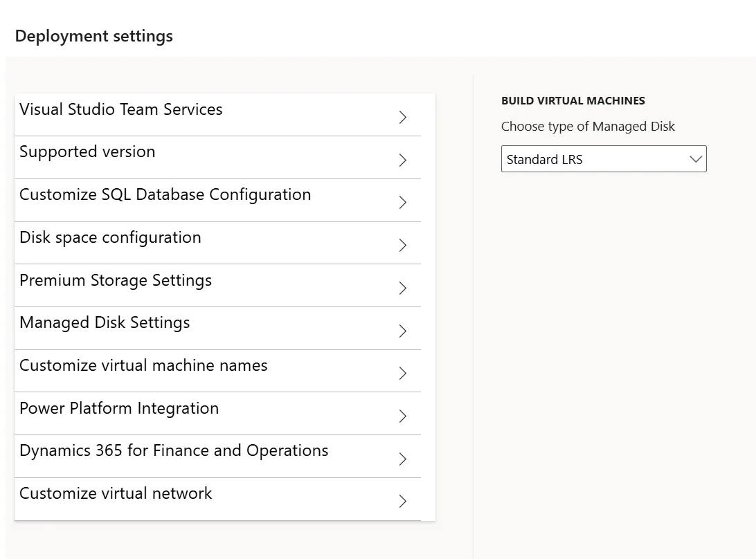Open Customize virtual network section
Screen dimensions: 756x559
coord(217,500)
